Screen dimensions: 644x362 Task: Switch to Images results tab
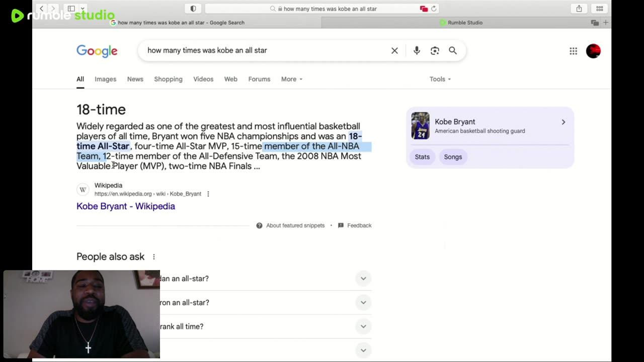(x=105, y=79)
